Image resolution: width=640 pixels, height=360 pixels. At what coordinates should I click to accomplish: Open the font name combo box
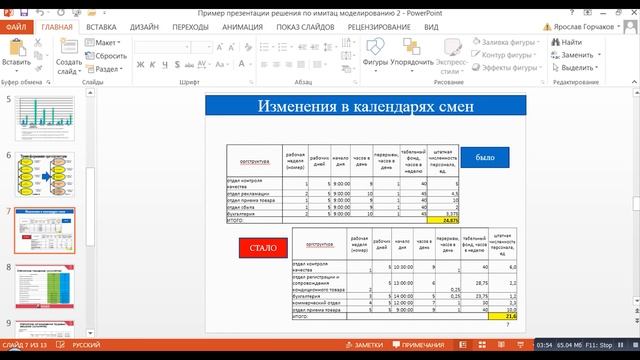click(162, 47)
